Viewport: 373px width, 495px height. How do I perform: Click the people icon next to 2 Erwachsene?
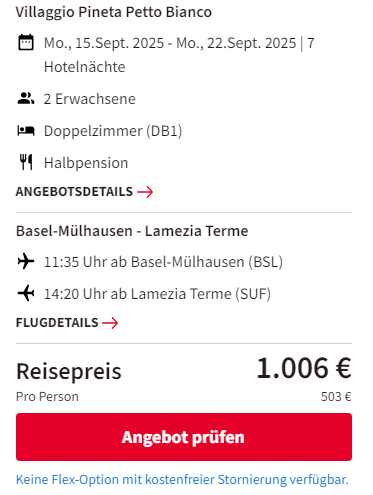[26, 99]
